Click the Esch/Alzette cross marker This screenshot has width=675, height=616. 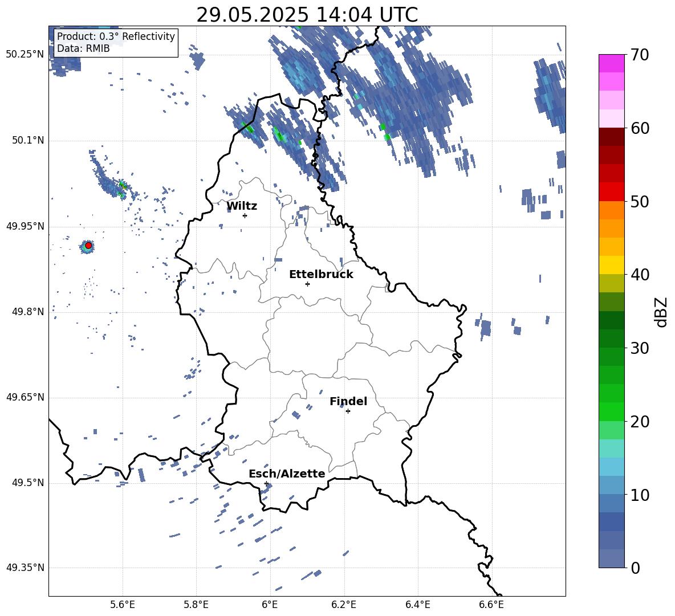pyautogui.click(x=266, y=483)
